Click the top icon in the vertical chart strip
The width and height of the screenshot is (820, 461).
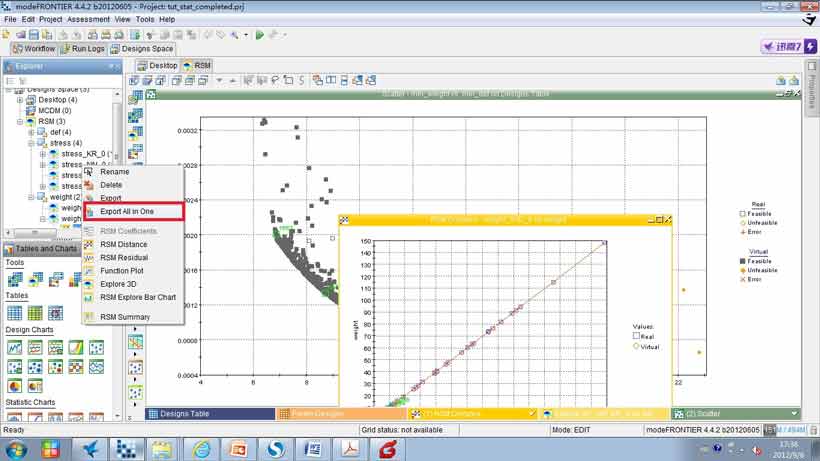pyautogui.click(x=135, y=97)
